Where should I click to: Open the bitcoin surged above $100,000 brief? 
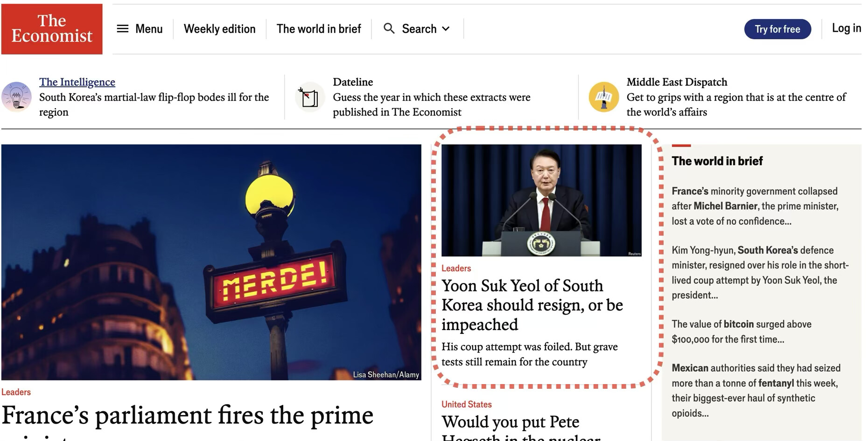[742, 331]
